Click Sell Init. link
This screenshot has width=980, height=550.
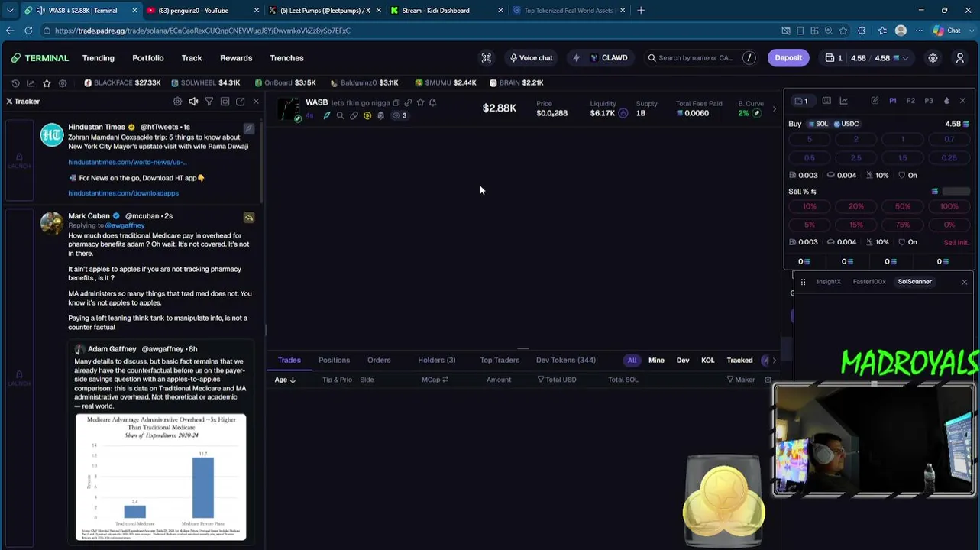(956, 242)
